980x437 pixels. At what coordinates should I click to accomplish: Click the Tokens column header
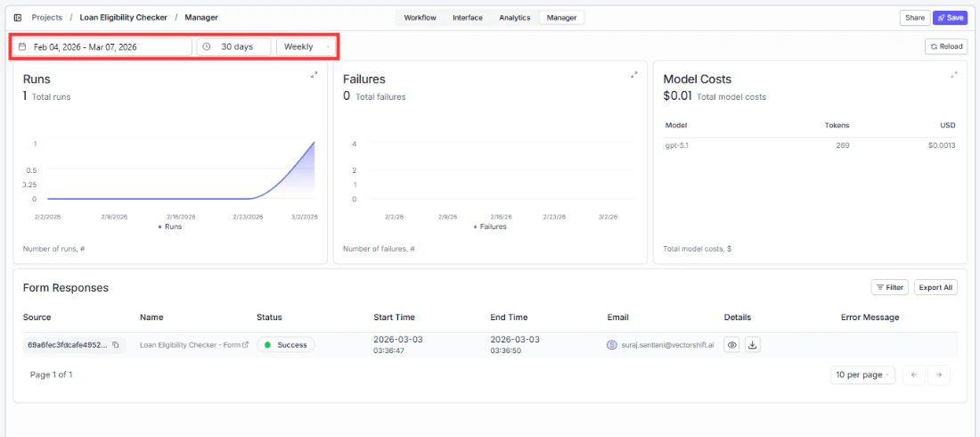coord(837,125)
